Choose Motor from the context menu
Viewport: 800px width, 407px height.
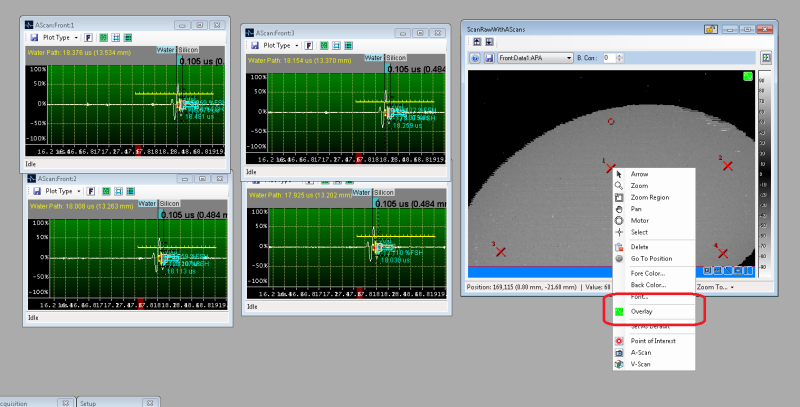coord(654,221)
